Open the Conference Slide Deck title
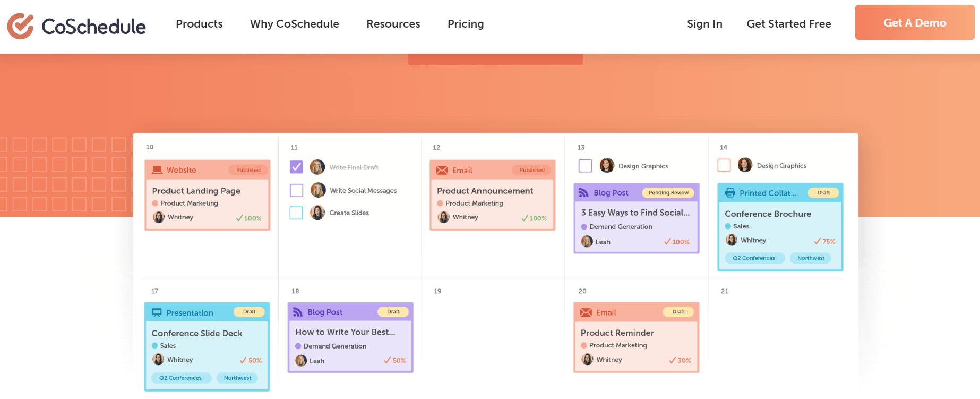 coord(197,333)
